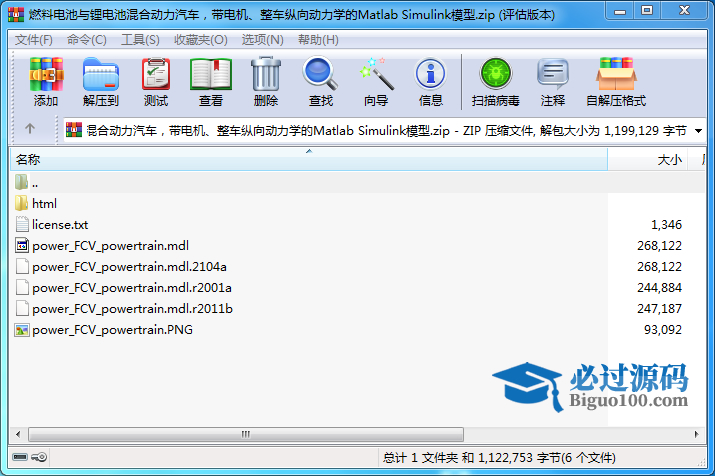Click the power_FCV_powertrain.mdl.2104a file icon

click(x=22, y=266)
